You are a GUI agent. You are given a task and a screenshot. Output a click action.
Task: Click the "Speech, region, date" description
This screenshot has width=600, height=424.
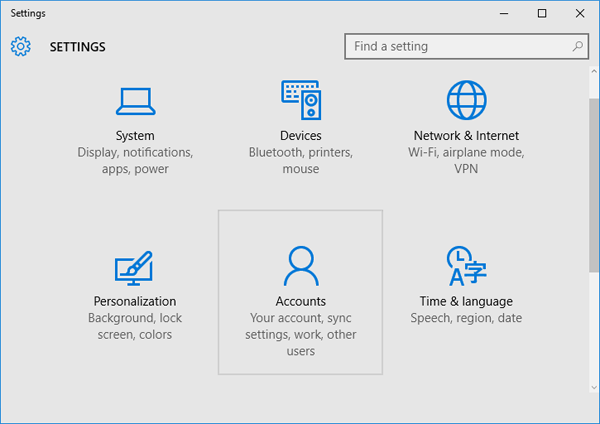click(466, 319)
